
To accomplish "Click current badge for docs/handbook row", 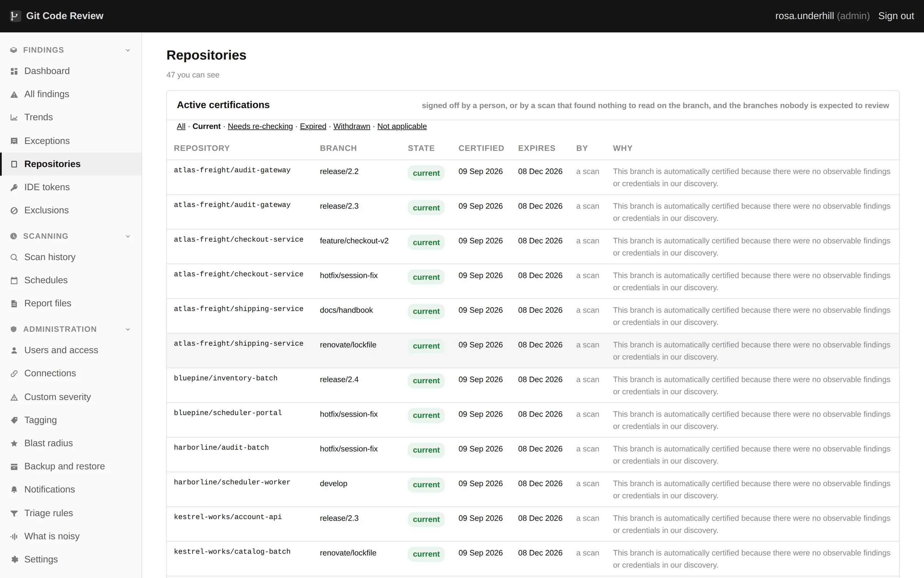I will [x=426, y=311].
